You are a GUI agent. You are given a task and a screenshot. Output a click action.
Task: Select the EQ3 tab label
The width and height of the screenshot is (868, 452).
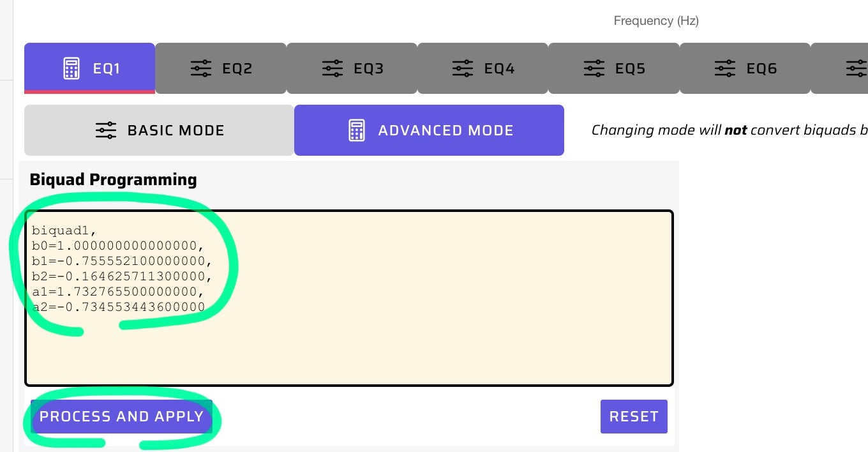point(369,68)
